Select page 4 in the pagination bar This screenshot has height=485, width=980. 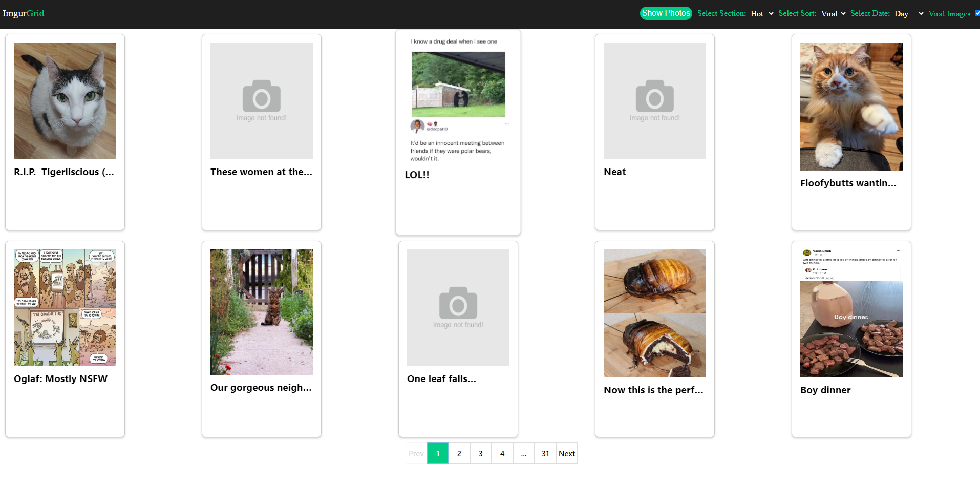coord(502,453)
